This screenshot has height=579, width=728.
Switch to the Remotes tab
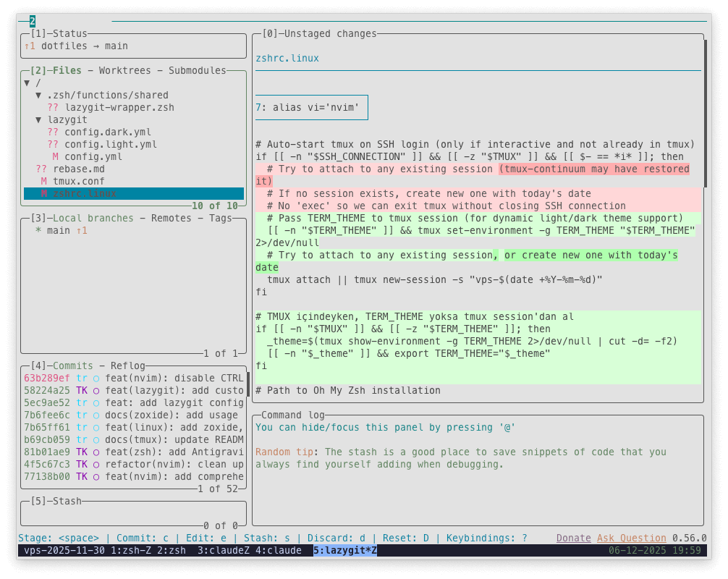pyautogui.click(x=171, y=219)
